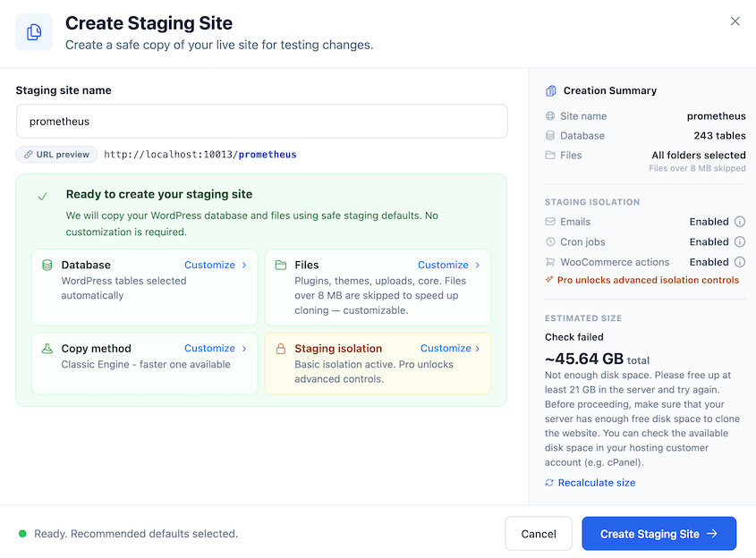Customize the Staging isolation settings
Screen dimensions: 756x558
[446, 349]
